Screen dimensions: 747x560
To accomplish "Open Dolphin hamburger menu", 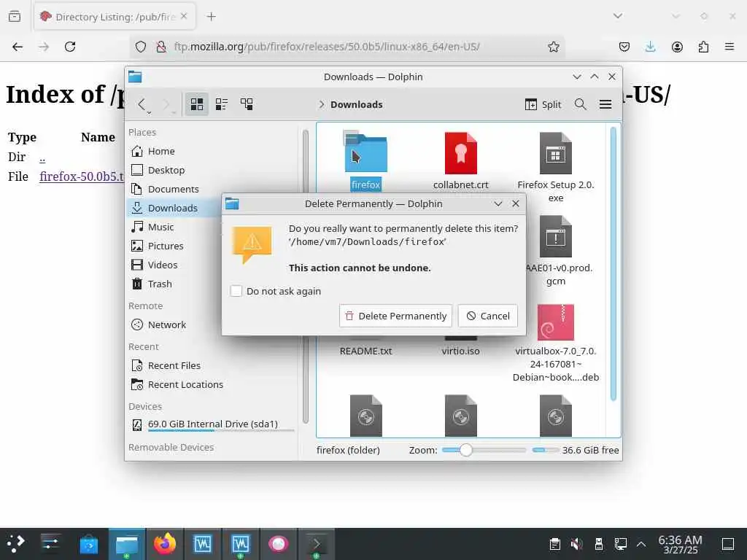I will (x=605, y=104).
